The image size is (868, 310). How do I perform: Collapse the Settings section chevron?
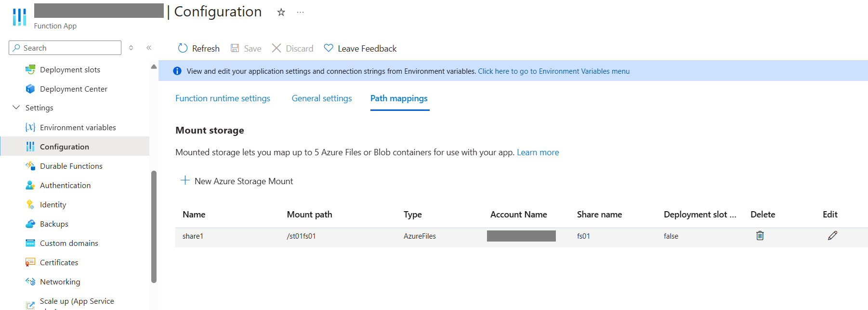click(16, 108)
